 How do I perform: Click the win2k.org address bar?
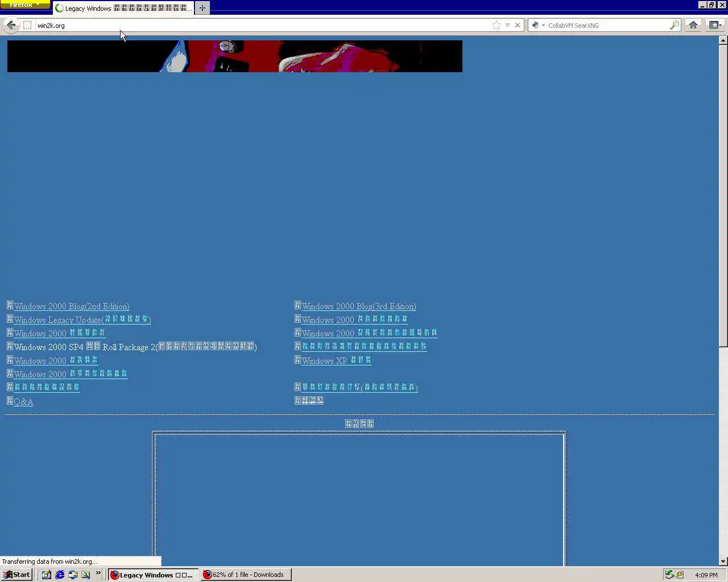263,25
